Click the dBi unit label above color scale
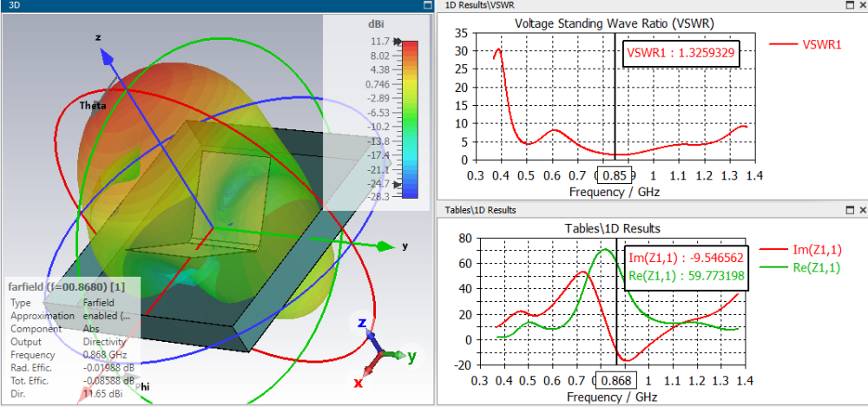868x407 pixels. 376,24
